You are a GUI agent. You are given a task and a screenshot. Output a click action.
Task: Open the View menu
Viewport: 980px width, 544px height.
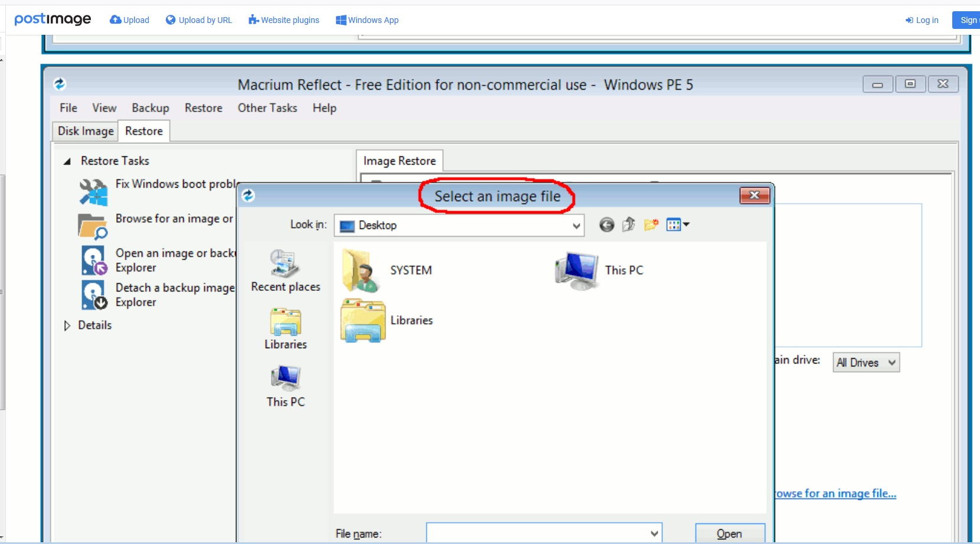(104, 108)
